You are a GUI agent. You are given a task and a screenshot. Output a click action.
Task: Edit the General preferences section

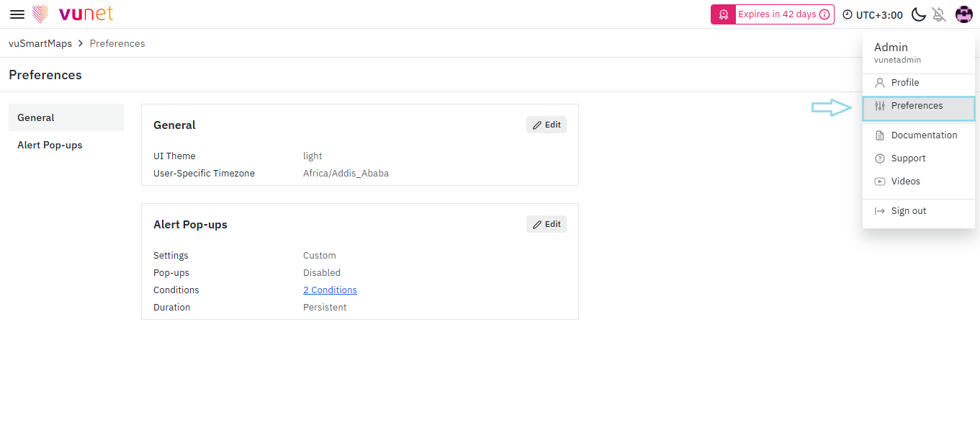pyautogui.click(x=547, y=125)
